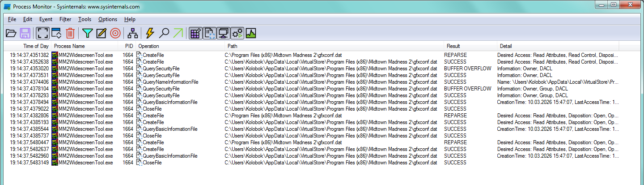The height and width of the screenshot is (185, 644).
Task: Save the captured events with the floppy icon
Action: point(25,33)
